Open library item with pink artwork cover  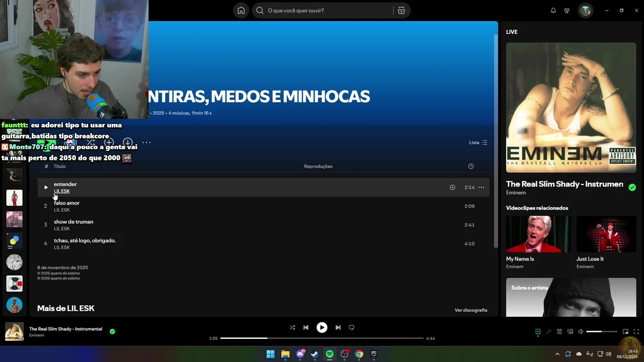(14, 219)
